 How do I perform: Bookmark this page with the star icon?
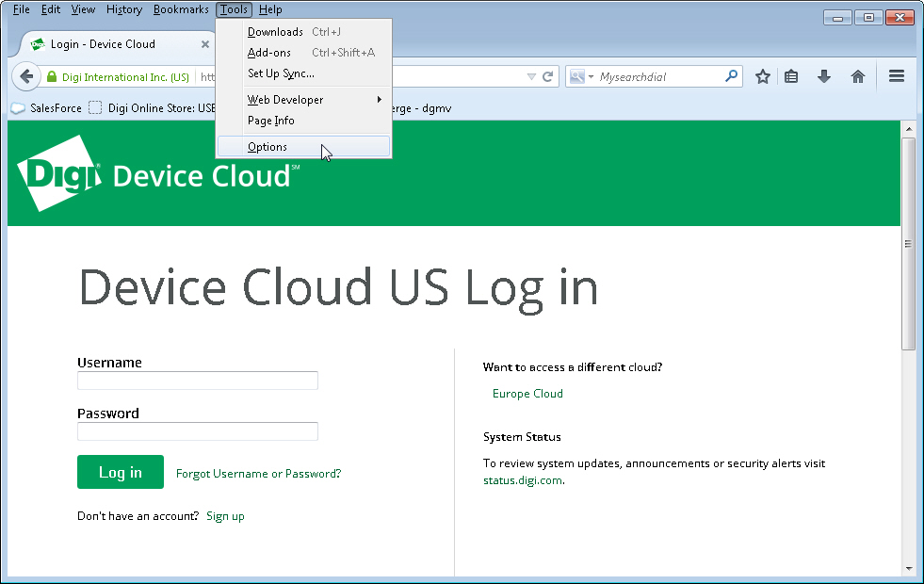(763, 77)
